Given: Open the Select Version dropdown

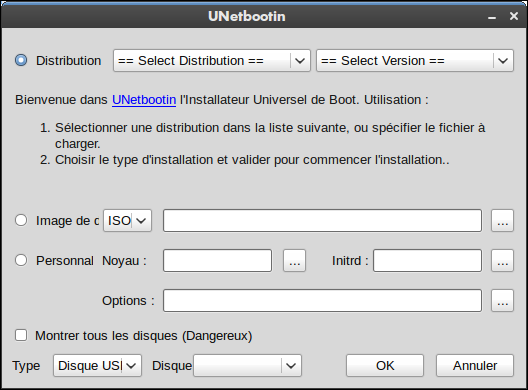Looking at the screenshot, I should 415,61.
